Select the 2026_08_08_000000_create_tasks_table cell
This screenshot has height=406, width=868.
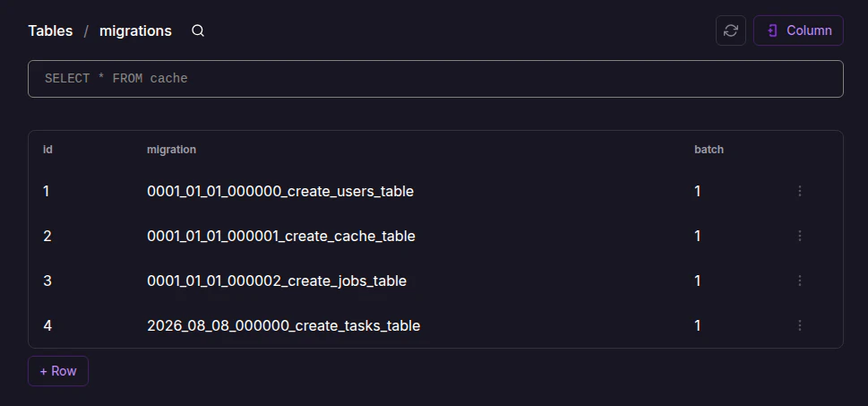283,325
